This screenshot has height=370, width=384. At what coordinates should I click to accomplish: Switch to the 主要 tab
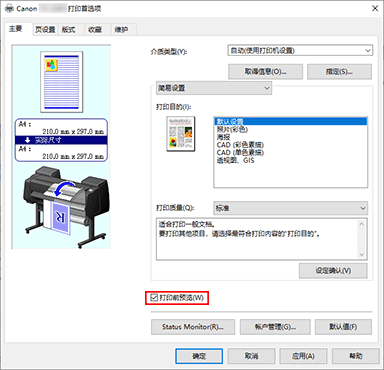tap(19, 29)
